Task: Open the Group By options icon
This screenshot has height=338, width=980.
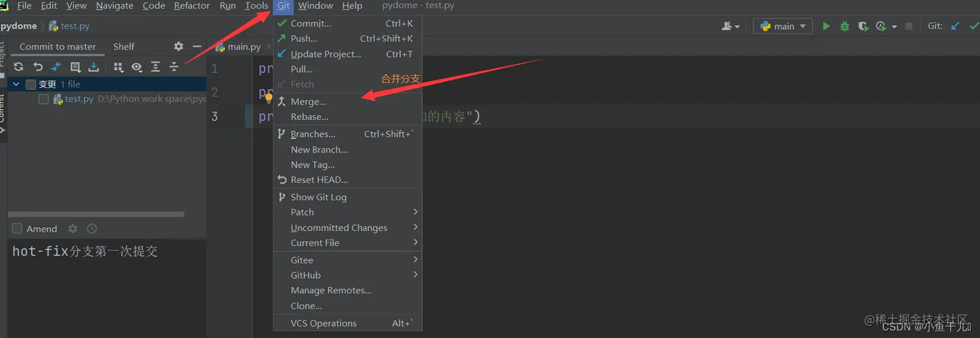Action: [119, 67]
